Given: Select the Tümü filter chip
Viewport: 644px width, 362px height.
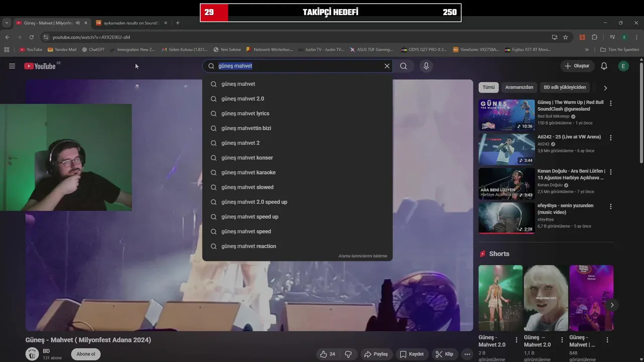Looking at the screenshot, I should coord(489,87).
